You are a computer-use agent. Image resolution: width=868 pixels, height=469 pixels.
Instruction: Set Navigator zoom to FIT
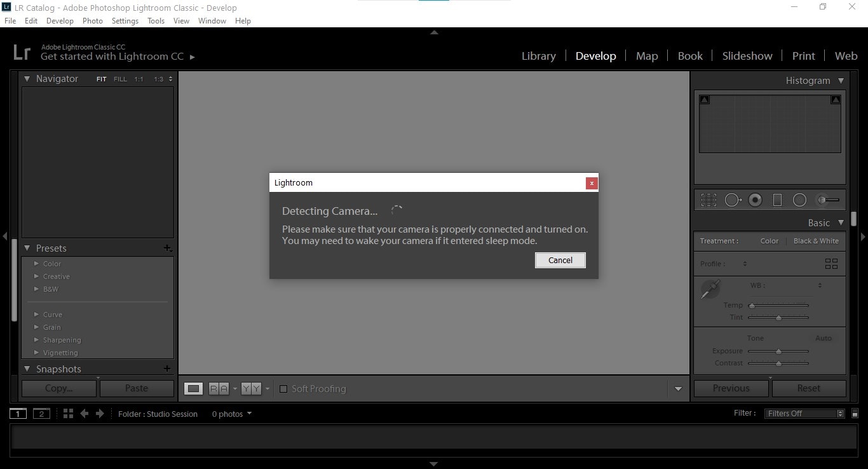point(102,79)
